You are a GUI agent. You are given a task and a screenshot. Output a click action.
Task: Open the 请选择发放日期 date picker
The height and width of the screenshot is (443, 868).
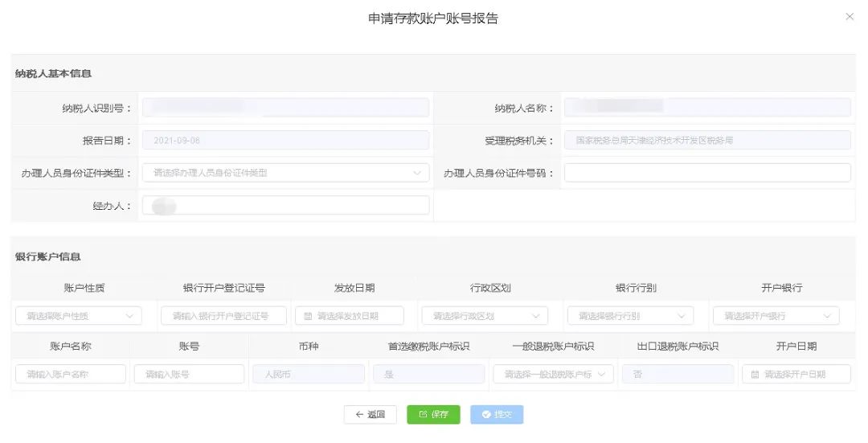tap(350, 316)
